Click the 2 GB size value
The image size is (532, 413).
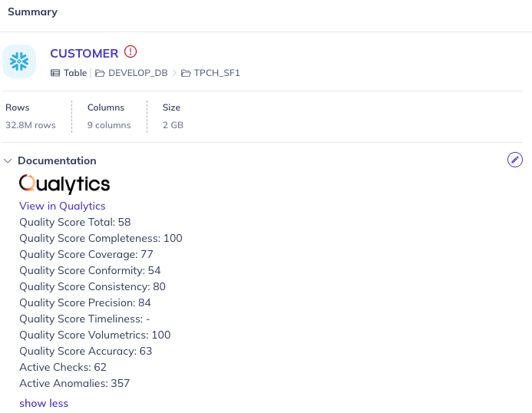tap(173, 125)
